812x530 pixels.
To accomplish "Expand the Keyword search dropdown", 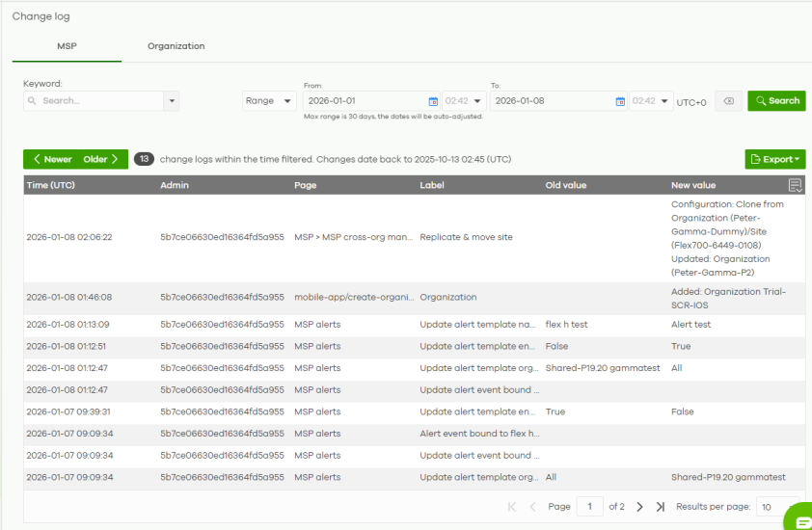I will coord(172,100).
